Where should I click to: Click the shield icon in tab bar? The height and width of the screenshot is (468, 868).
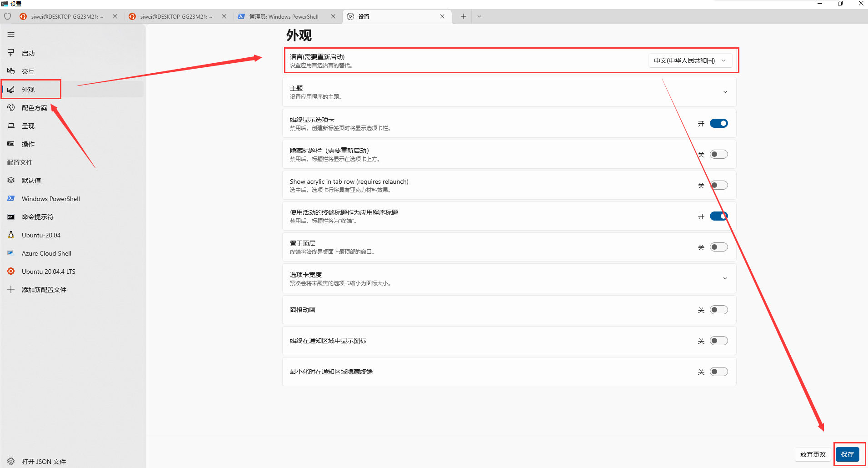8,16
